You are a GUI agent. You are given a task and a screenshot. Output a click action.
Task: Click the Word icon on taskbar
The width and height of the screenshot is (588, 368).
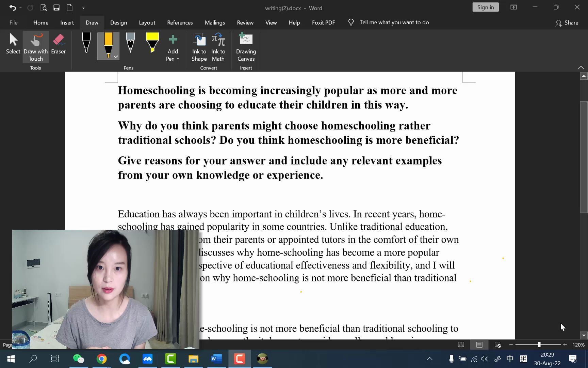(216, 358)
